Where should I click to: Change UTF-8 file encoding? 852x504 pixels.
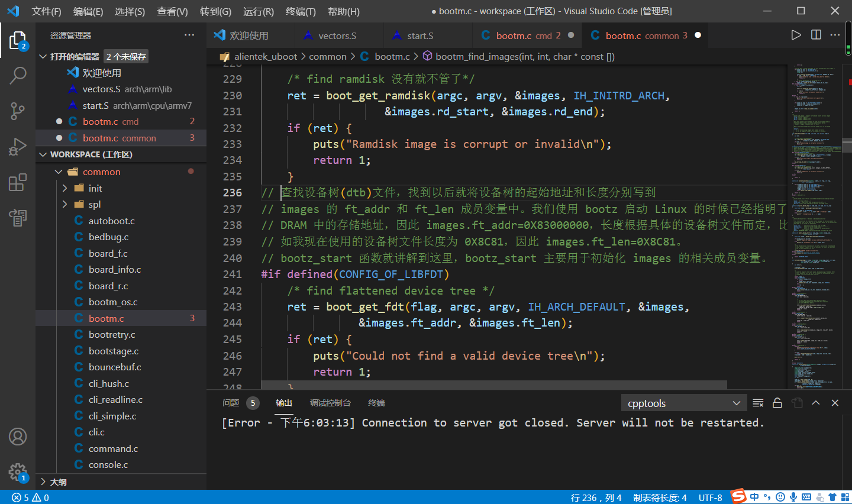tap(710, 497)
